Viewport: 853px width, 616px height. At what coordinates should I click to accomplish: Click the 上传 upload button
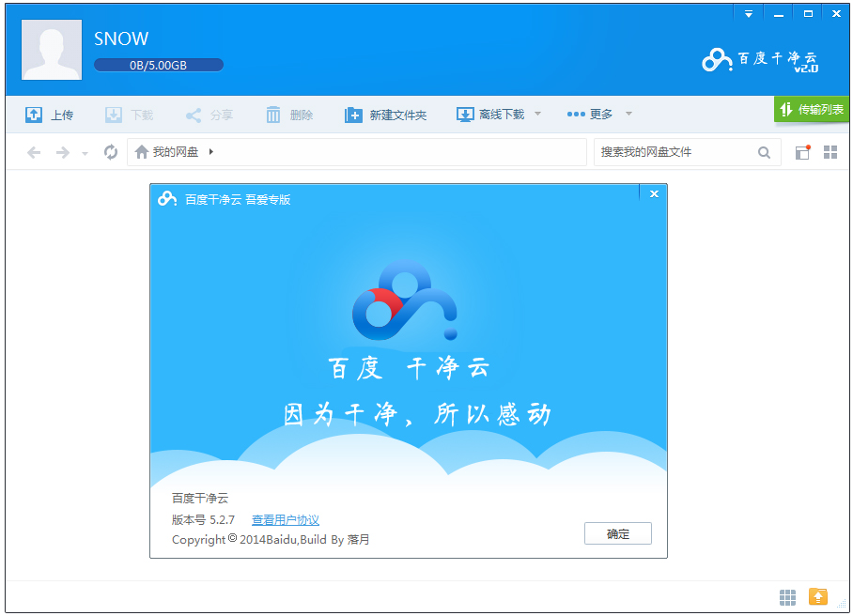tap(49, 115)
